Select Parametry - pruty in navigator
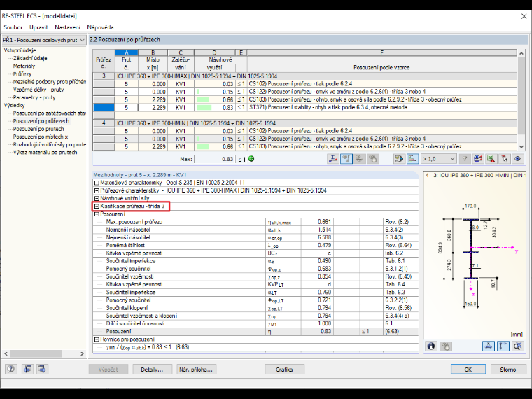This screenshot has width=532, height=399. [x=34, y=97]
